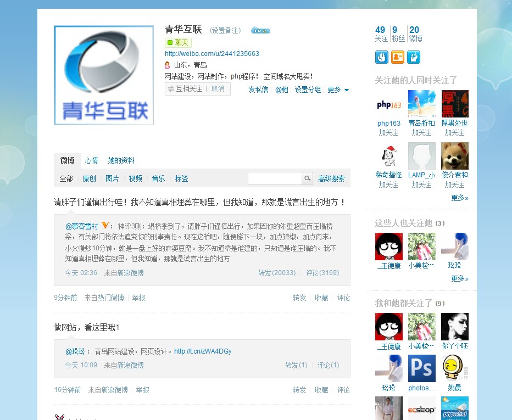Screen dimensions: 512x420
Task: Click the 青华互联 profile logo
Action: (x=104, y=75)
